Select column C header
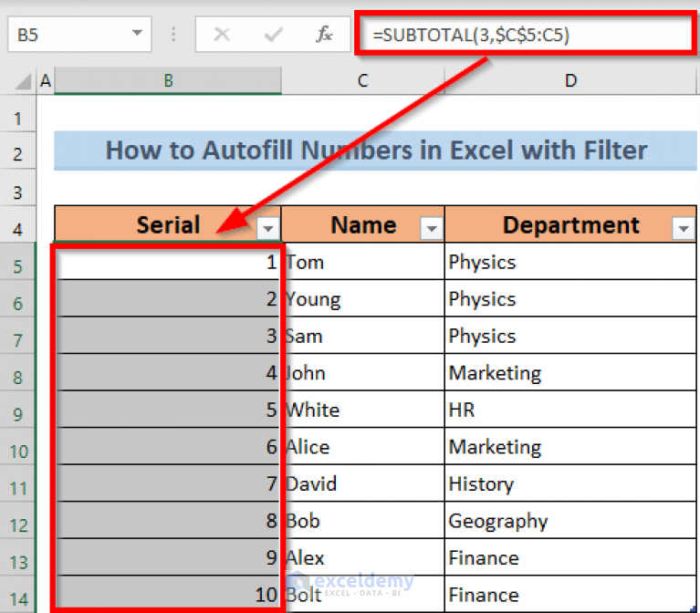The height and width of the screenshot is (613, 700). 363,81
